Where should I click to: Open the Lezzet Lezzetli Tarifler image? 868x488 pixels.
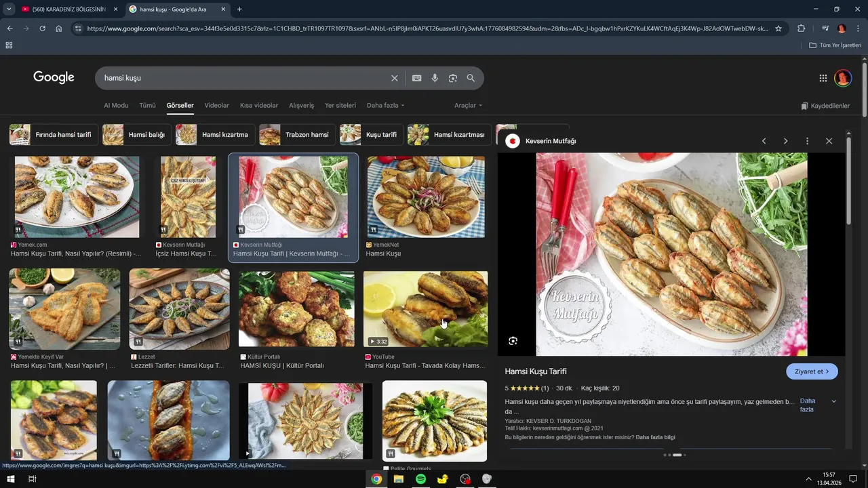[x=180, y=309]
